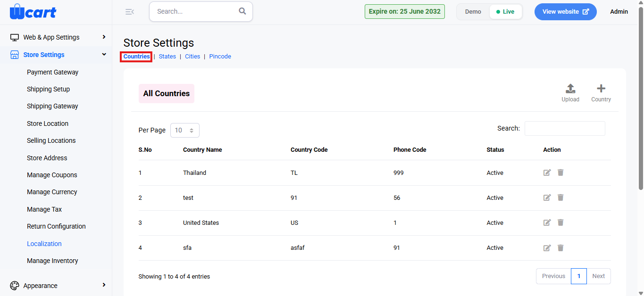Open Manage Inventory

[52, 261]
